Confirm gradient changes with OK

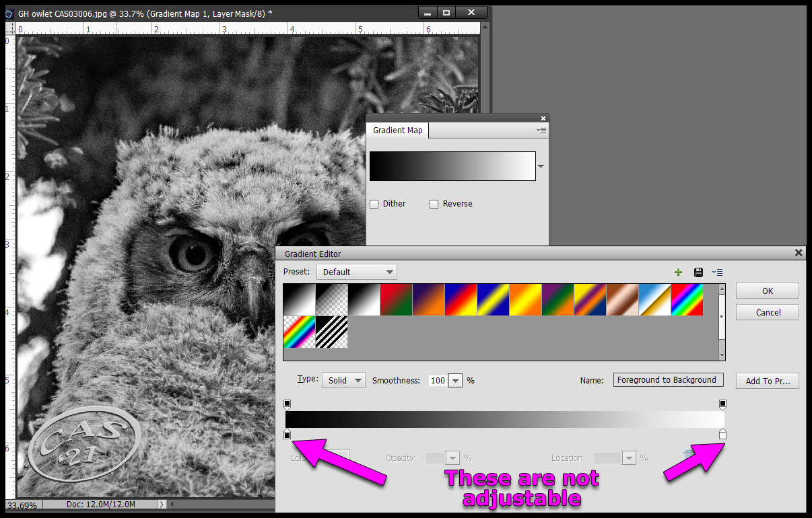(x=767, y=291)
